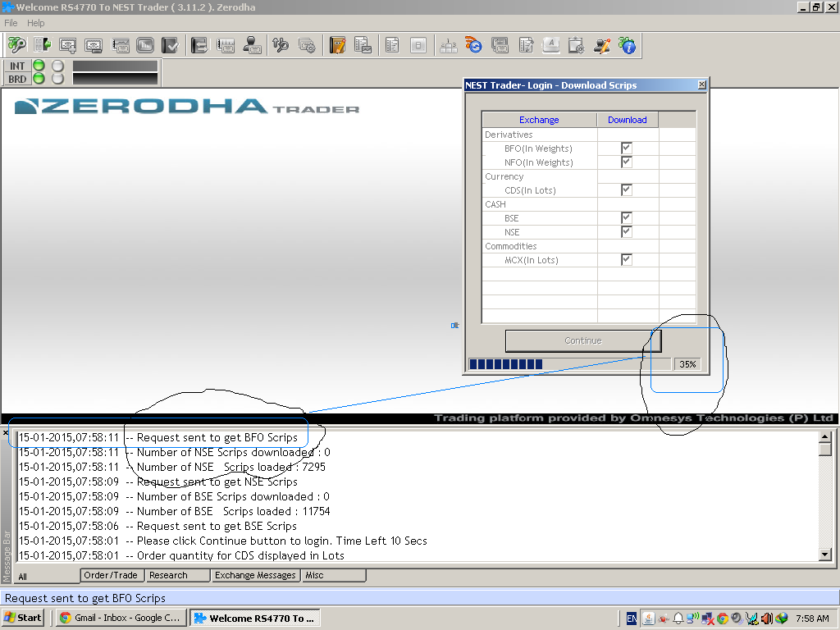Click the document with pencil edit icon
The width and height of the screenshot is (840, 630).
[x=526, y=46]
